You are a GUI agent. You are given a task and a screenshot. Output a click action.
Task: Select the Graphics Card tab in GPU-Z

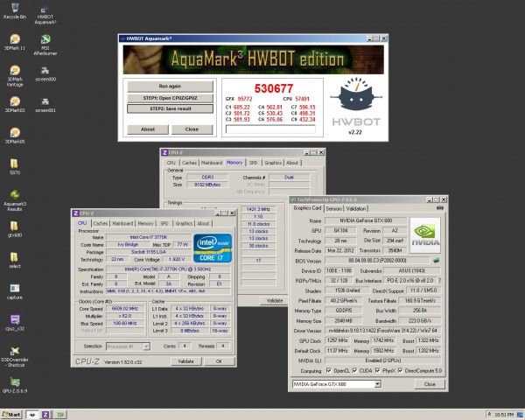click(x=307, y=208)
